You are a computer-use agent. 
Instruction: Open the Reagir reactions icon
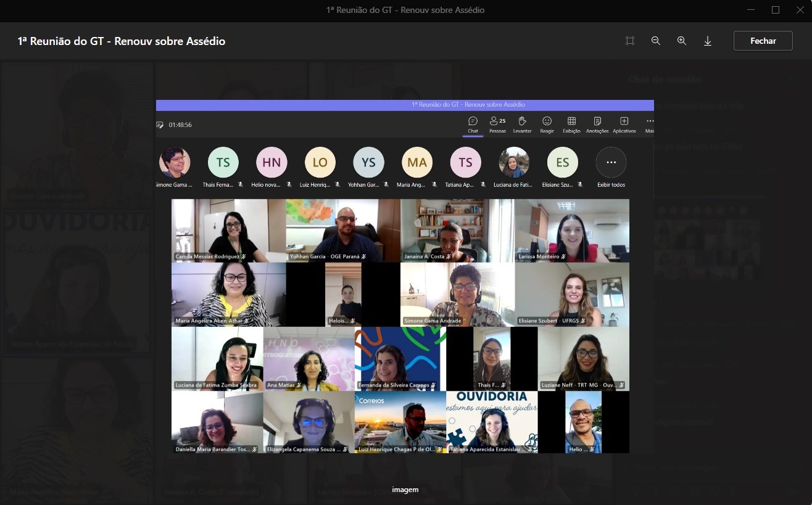[x=547, y=124]
